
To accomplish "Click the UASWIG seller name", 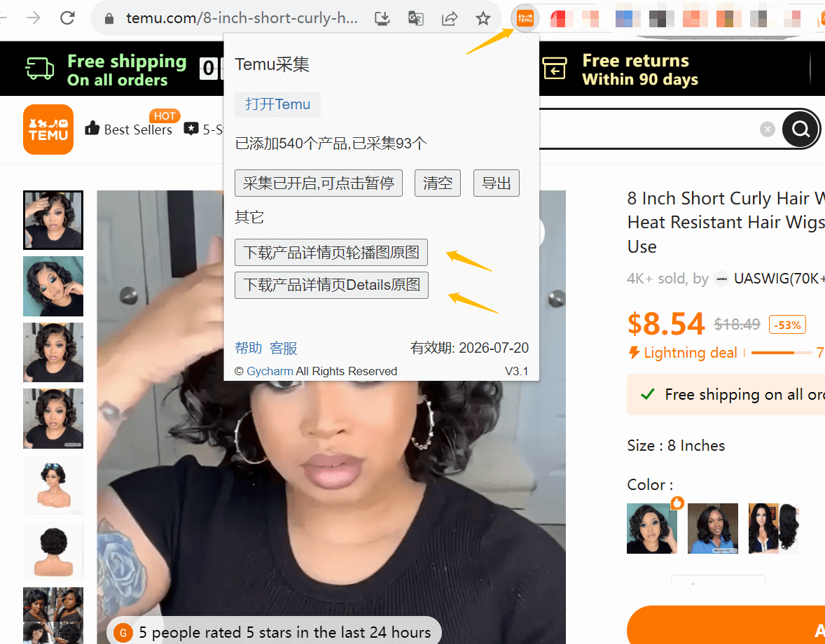I will click(779, 279).
